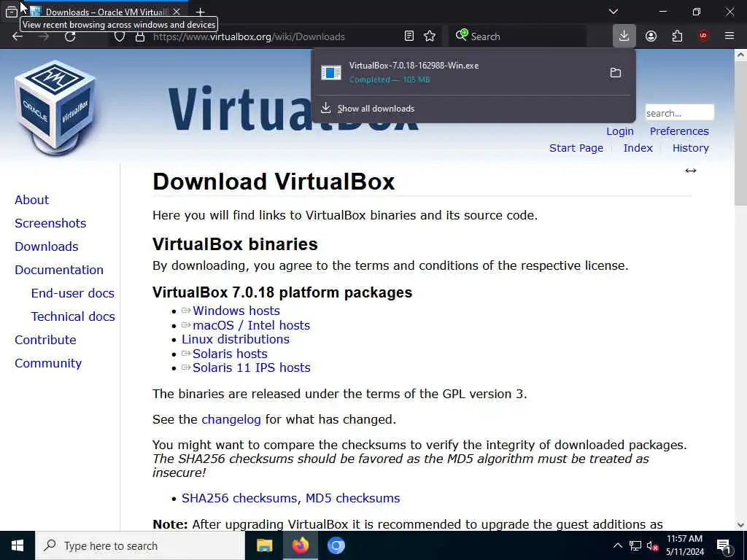The height and width of the screenshot is (560, 747).
Task: Open About in the sidebar
Action: pyautogui.click(x=31, y=200)
